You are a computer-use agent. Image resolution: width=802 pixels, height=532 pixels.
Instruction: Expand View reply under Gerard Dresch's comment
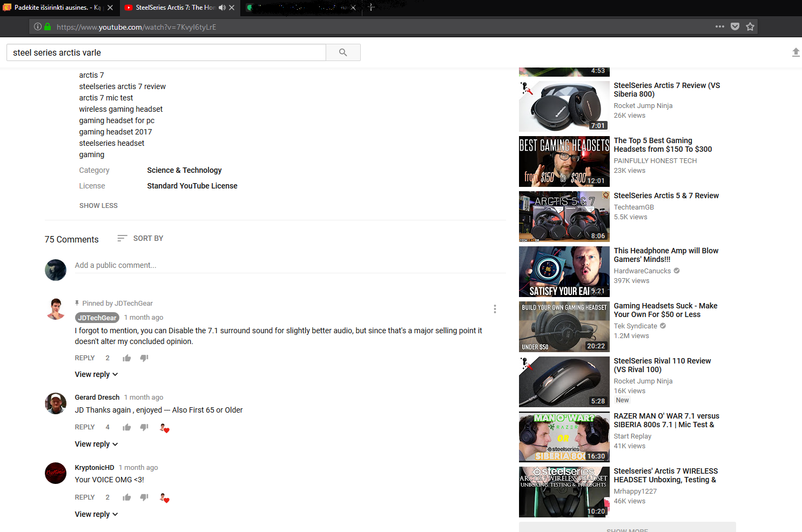click(x=96, y=444)
